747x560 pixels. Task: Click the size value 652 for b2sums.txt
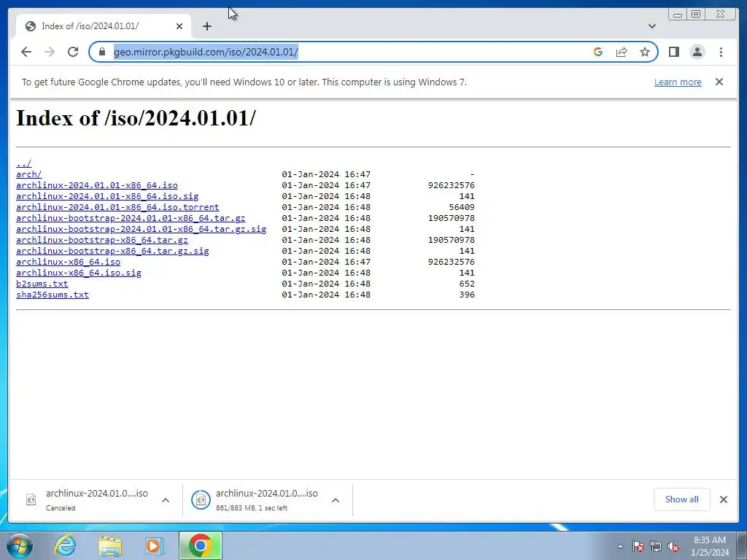(x=467, y=284)
